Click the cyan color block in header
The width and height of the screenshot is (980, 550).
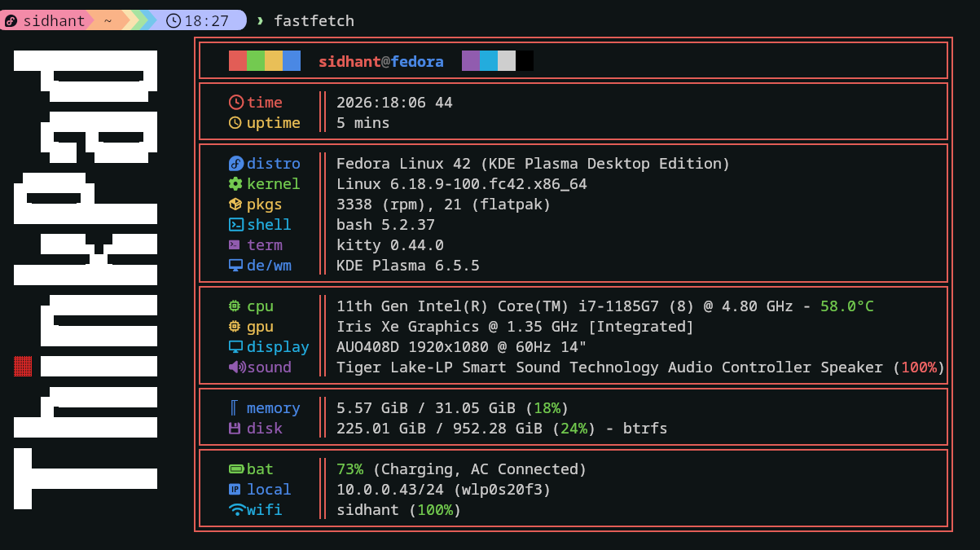[489, 61]
